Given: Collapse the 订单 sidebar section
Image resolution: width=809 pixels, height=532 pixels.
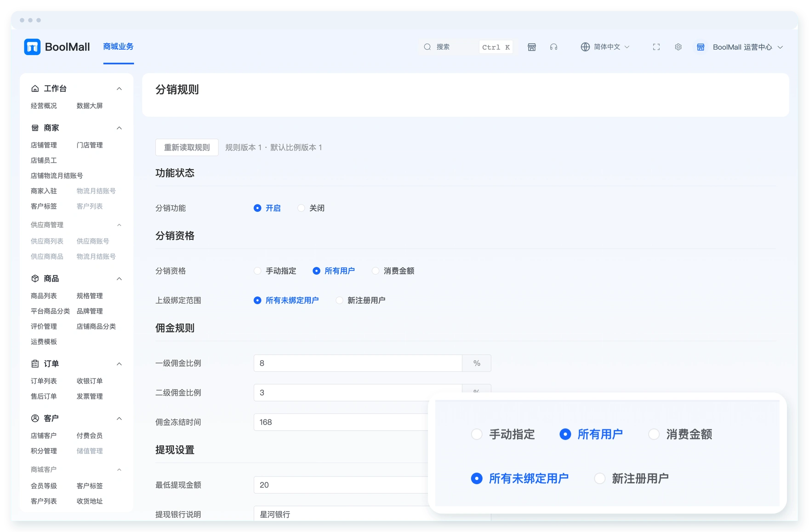Looking at the screenshot, I should tap(119, 363).
